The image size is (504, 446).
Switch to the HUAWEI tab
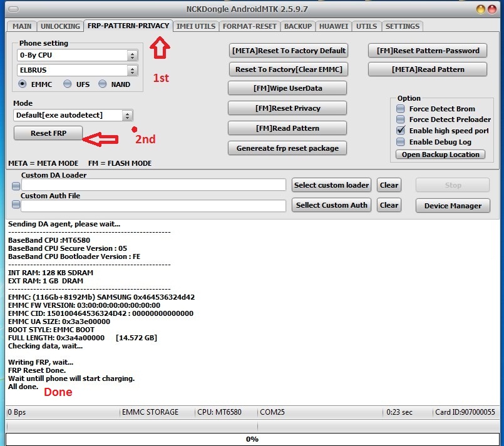click(333, 26)
